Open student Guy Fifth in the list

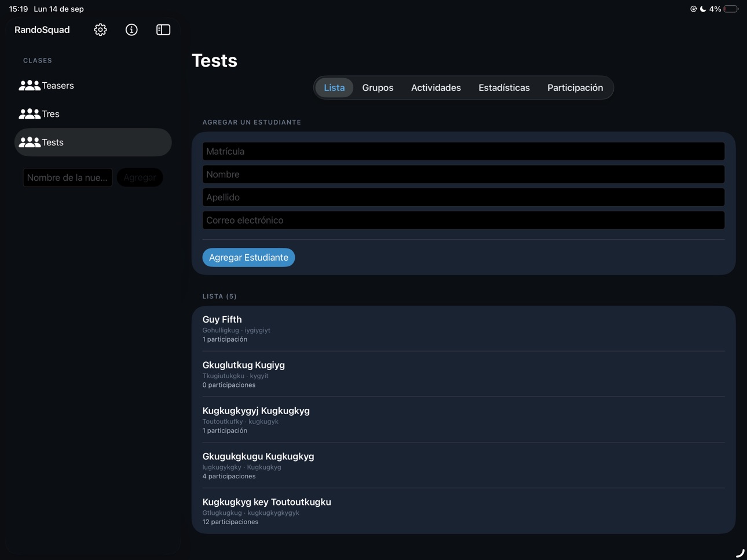click(x=463, y=328)
